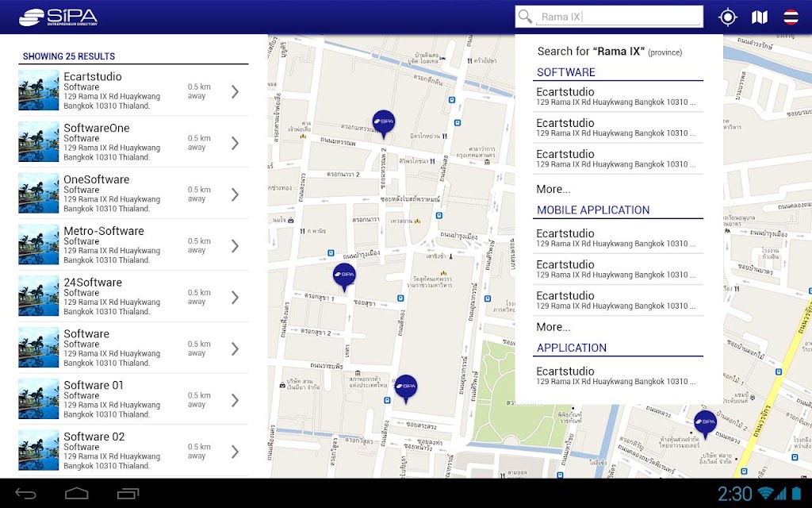Select Software 02 thumbnail image

click(39, 450)
